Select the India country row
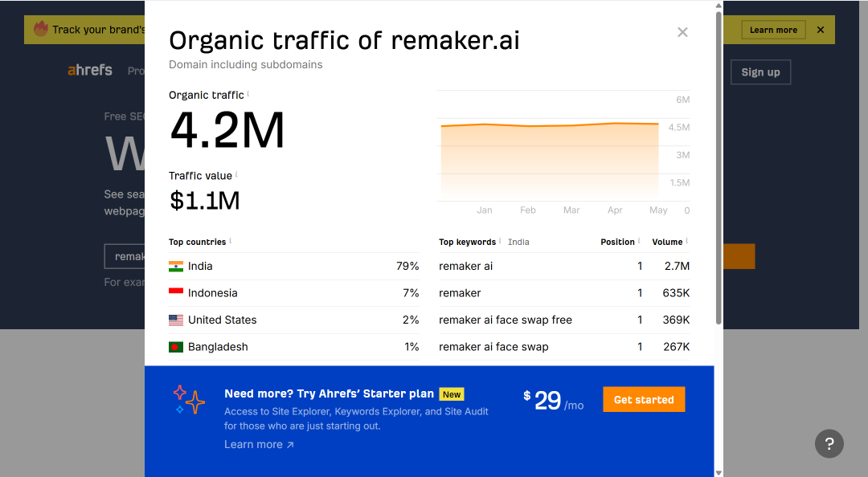 294,266
